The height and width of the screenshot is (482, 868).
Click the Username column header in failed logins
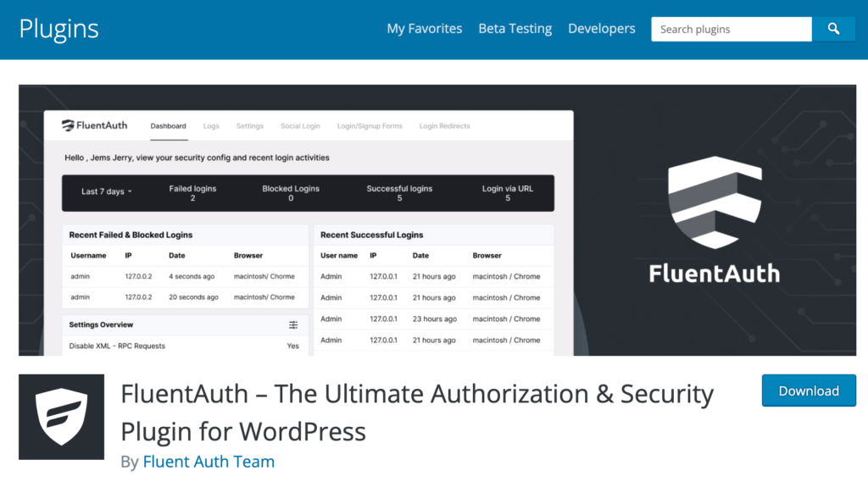tap(88, 256)
